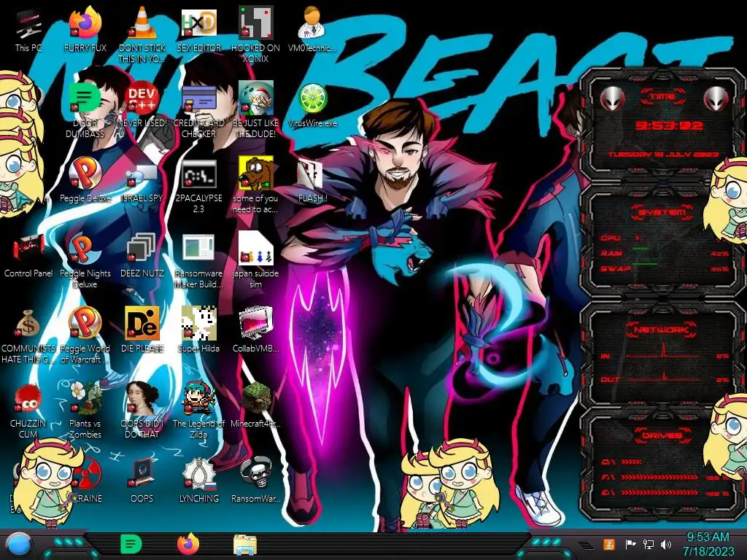
Task: Click the NETWORK header in gadget
Action: pyautogui.click(x=661, y=330)
